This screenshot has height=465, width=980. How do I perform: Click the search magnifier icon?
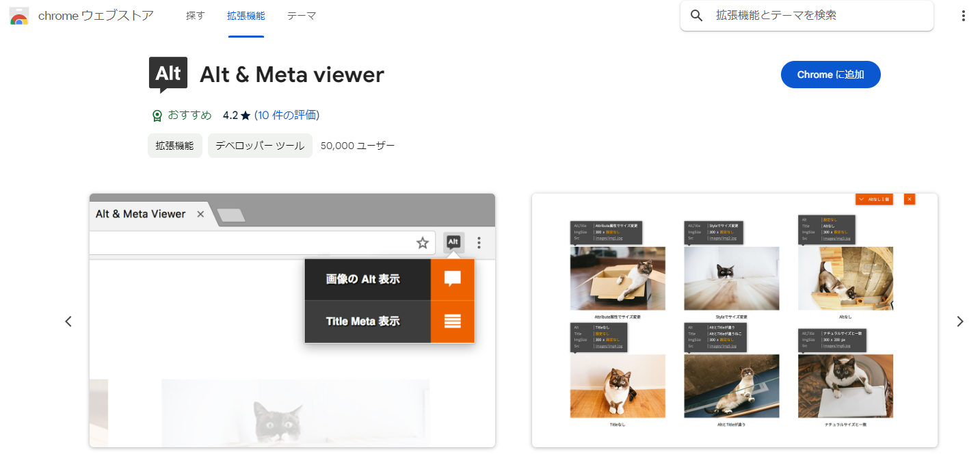pos(697,16)
